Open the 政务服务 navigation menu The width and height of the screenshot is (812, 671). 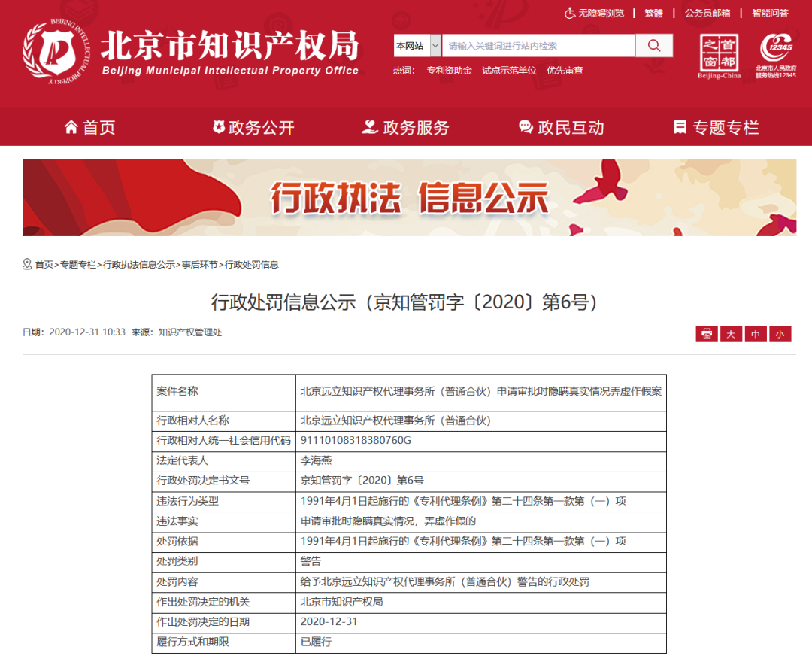click(405, 127)
